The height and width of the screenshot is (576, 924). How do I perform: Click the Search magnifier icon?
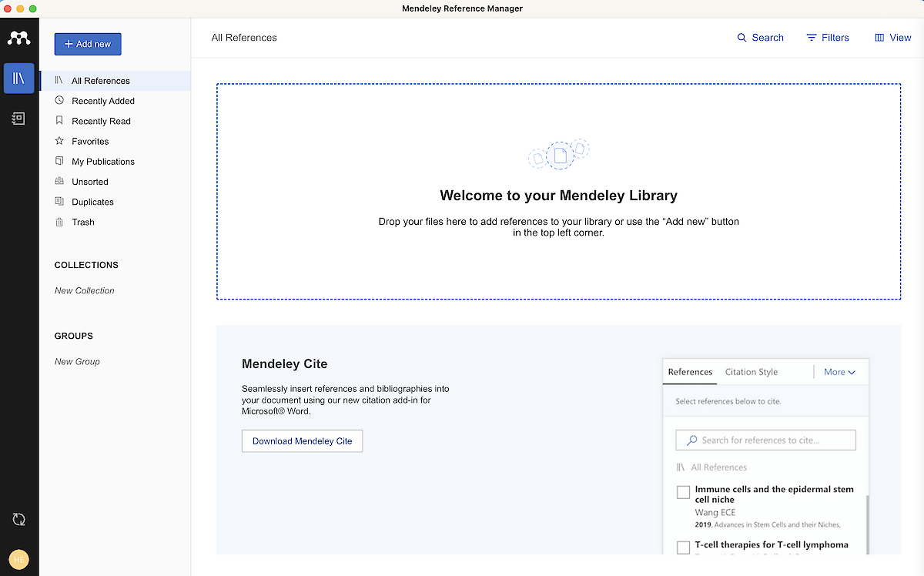click(742, 38)
